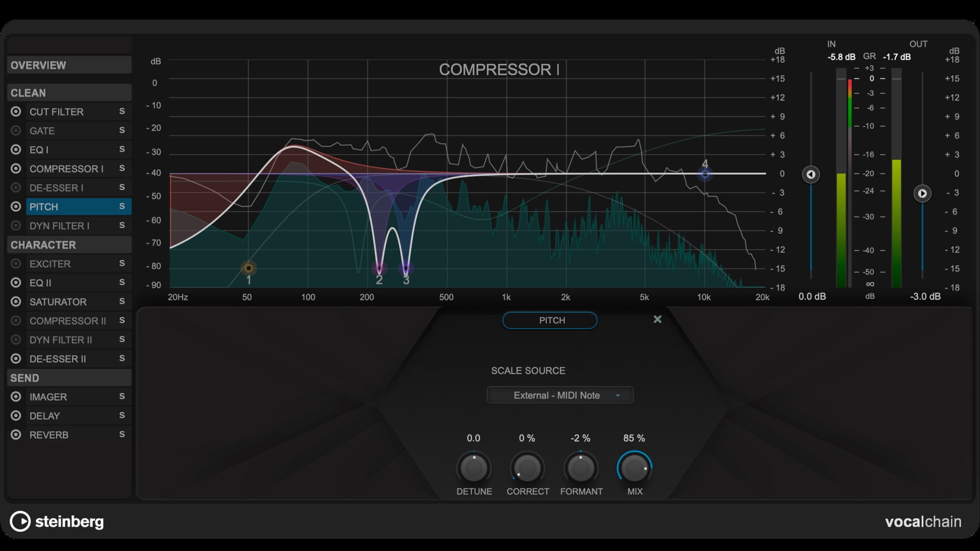Select the OVERVIEW tab in sidebar
This screenshot has height=551, width=980.
[x=67, y=65]
